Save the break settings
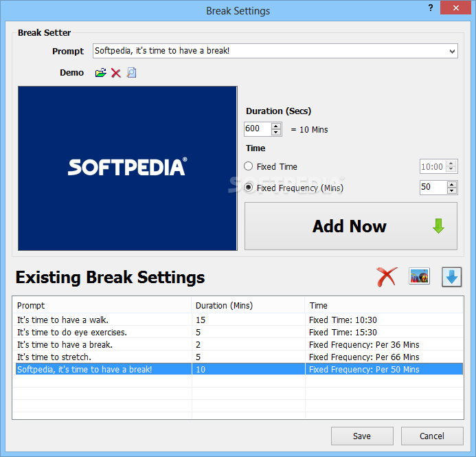Viewport: 476px width, 457px height. pos(362,436)
